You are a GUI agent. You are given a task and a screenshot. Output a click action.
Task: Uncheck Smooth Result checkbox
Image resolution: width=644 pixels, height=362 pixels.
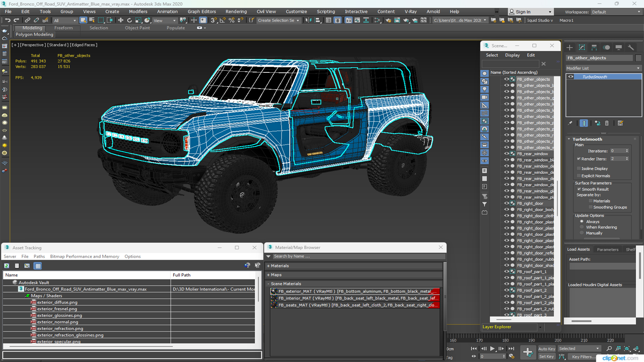[x=579, y=189]
